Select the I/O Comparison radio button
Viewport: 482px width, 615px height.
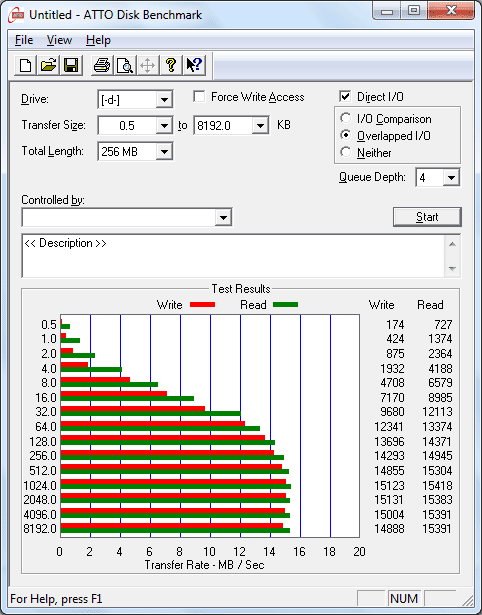click(x=346, y=118)
